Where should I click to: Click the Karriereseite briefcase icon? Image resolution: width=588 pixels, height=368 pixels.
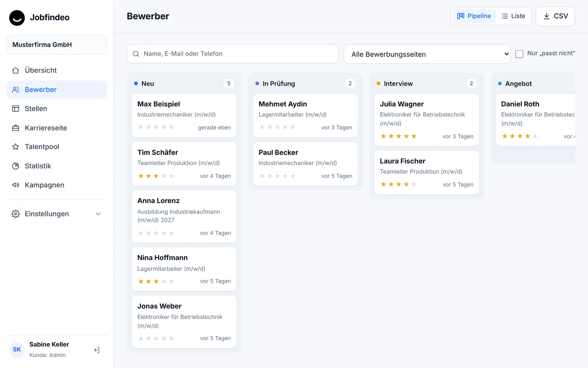click(15, 128)
